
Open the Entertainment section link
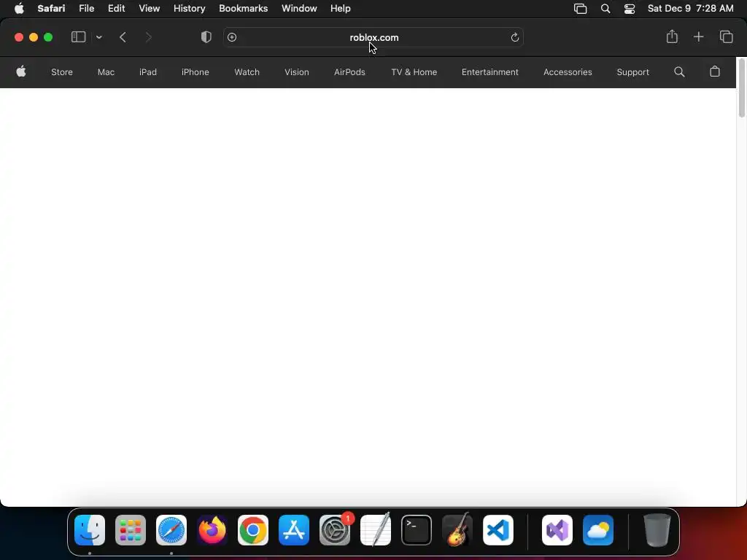[489, 72]
